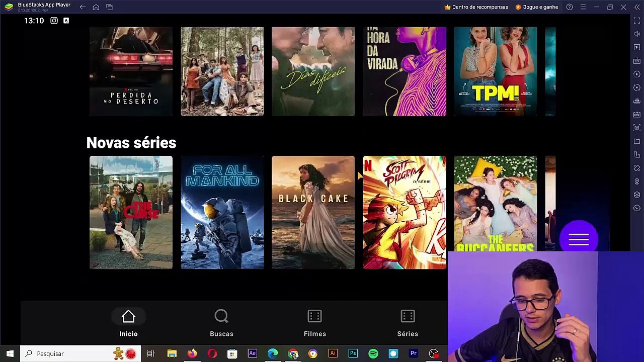Open the Perdida no Deserto poster

point(131,71)
